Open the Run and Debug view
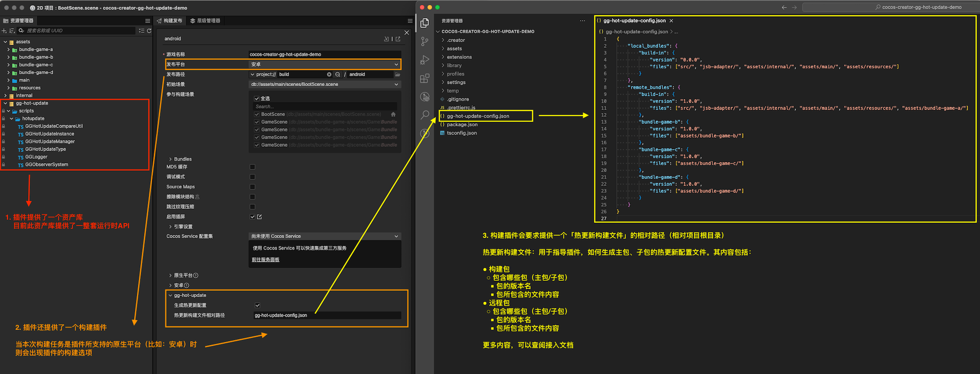Viewport: 980px width, 374px height. pos(424,60)
